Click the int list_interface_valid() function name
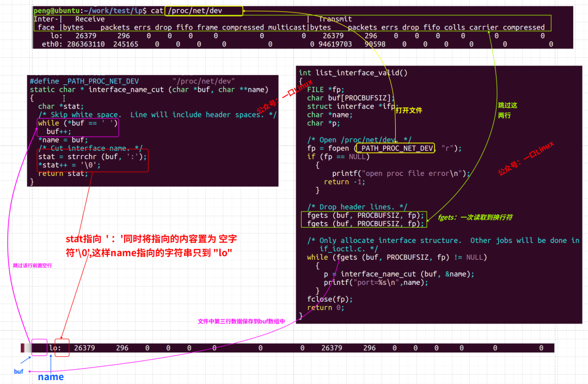Screen dimensions: 588x384 coord(360,72)
